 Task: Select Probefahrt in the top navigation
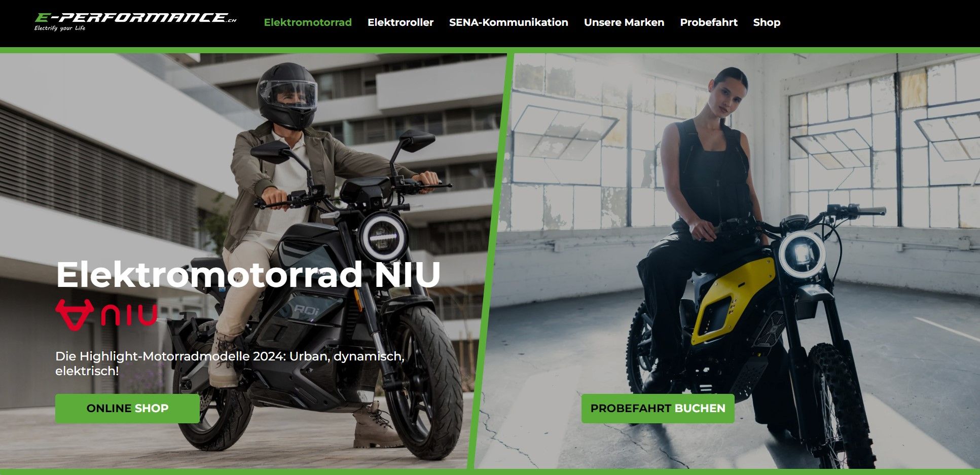[x=709, y=22]
